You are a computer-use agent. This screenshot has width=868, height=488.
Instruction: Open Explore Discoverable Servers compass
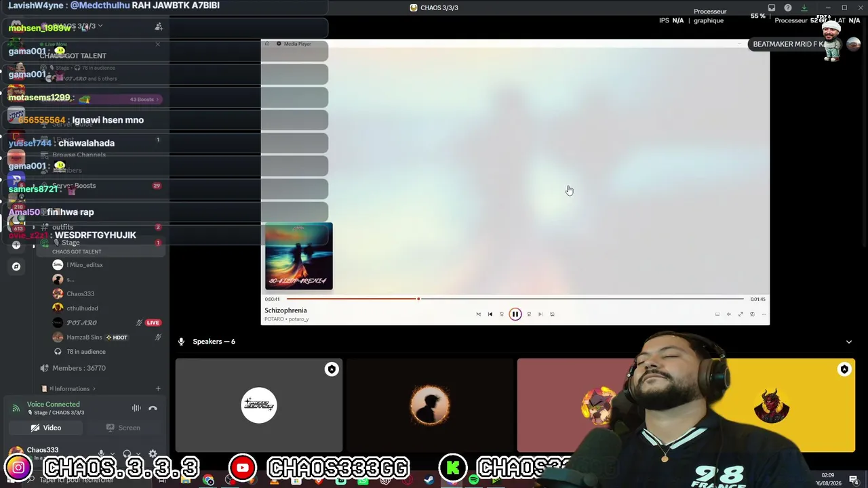tap(16, 266)
